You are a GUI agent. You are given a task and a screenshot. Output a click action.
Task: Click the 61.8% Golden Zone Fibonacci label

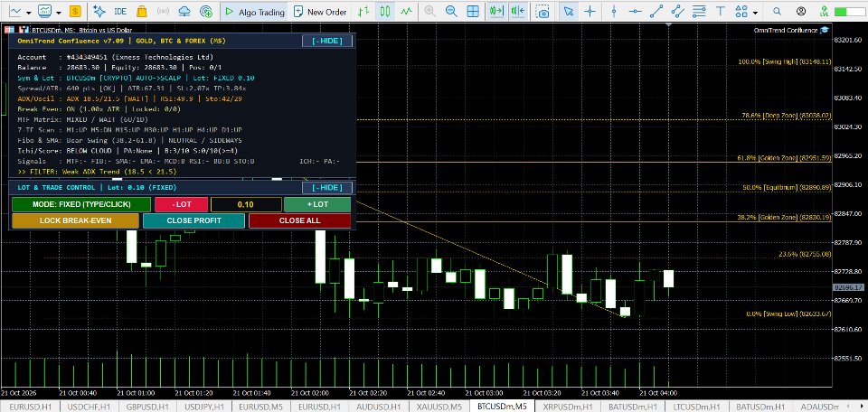click(x=785, y=157)
